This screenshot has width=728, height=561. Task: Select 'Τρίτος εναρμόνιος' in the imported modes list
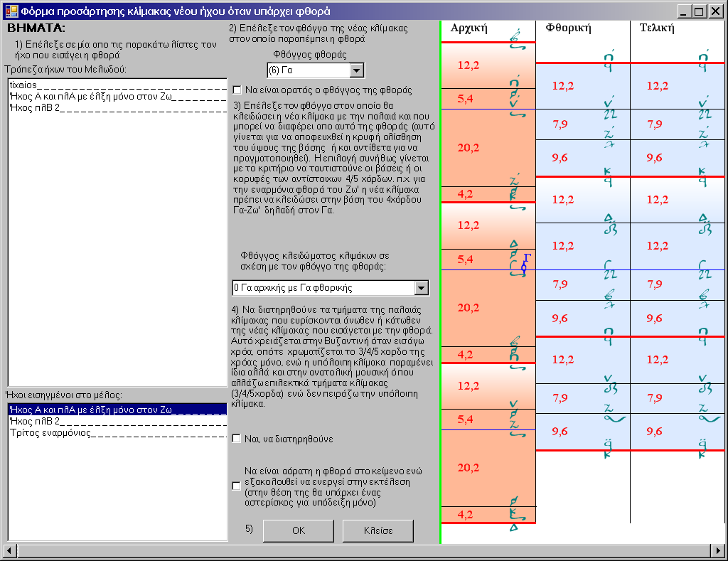pyautogui.click(x=50, y=433)
